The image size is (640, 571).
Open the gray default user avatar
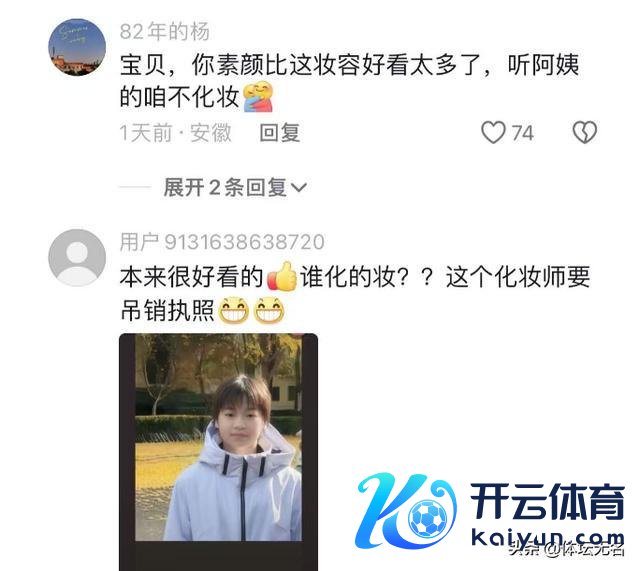point(77,258)
